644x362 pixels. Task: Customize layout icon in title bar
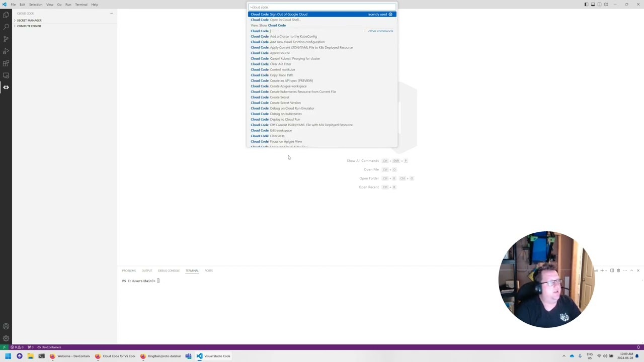click(606, 5)
